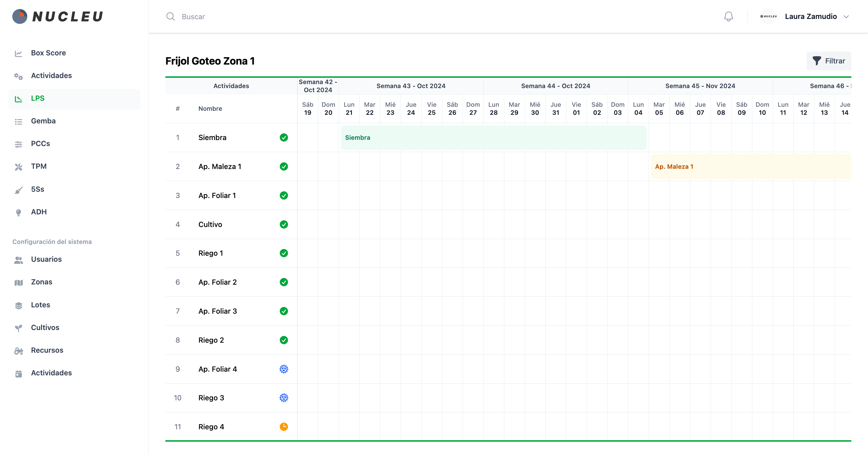
Task: Select LPS in sidebar
Action: point(74,98)
